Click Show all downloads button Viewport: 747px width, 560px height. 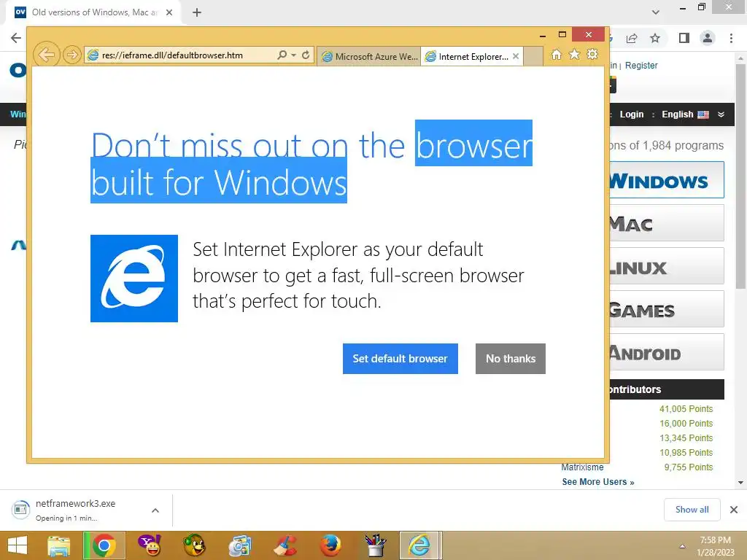[692, 510]
